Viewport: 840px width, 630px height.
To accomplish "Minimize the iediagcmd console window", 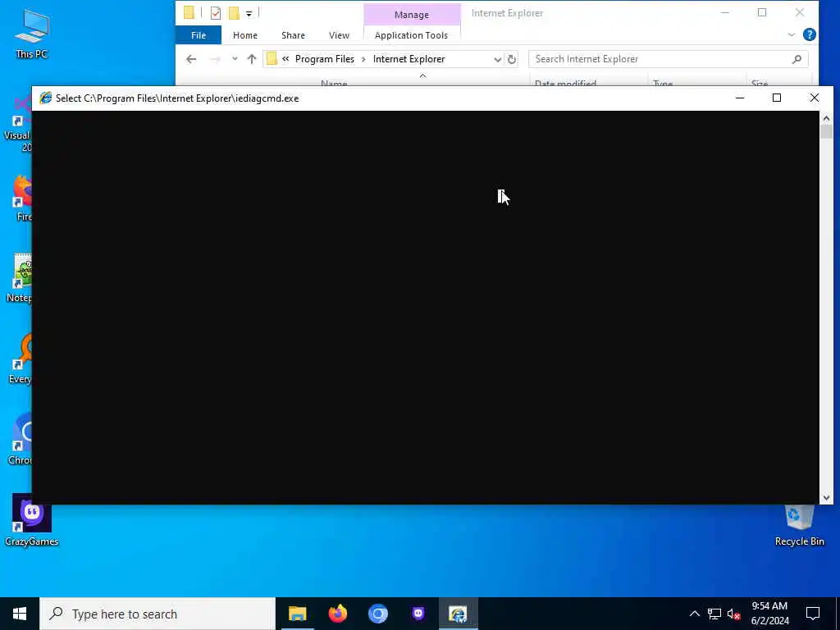I will tap(740, 98).
